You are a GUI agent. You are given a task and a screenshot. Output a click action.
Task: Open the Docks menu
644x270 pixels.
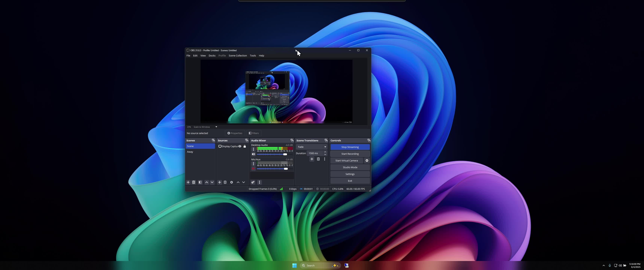click(212, 56)
